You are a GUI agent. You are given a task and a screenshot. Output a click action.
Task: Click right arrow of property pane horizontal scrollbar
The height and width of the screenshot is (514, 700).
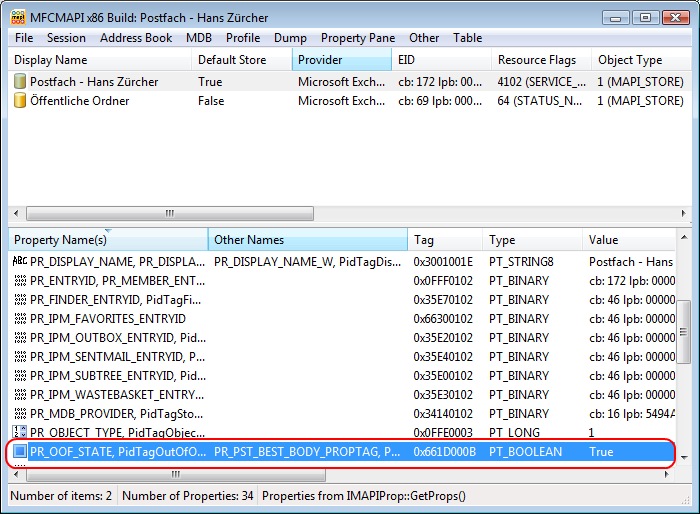click(x=667, y=474)
